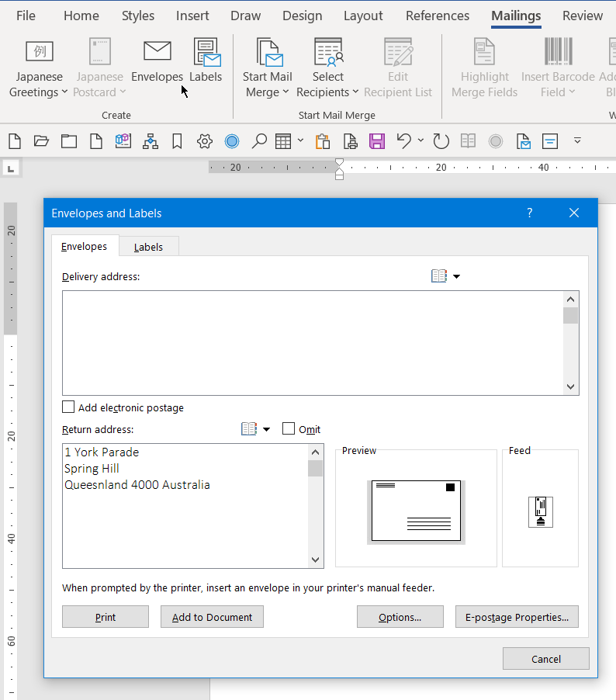Viewport: 616px width, 700px height.
Task: Open the Layout ribbon tab
Action: (363, 16)
